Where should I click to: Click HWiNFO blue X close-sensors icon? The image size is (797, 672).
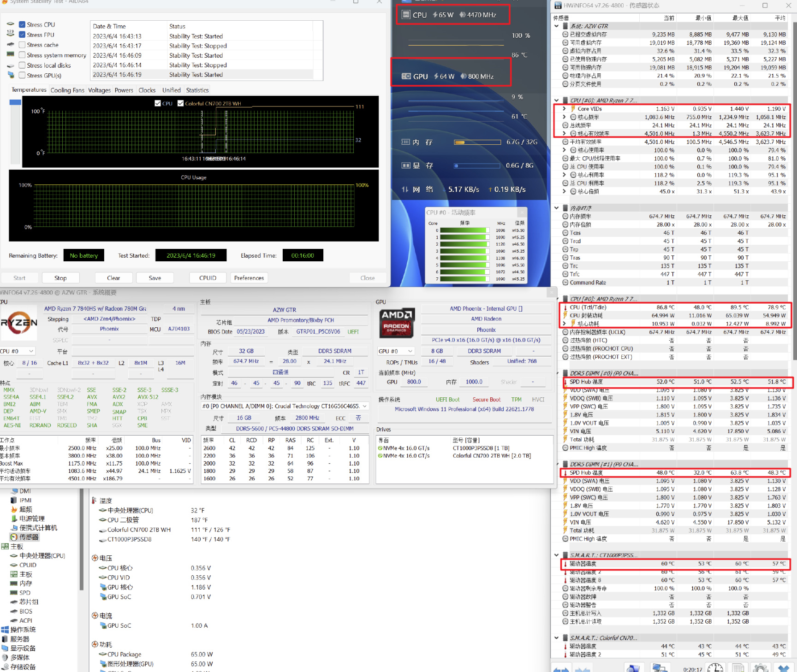coord(784,668)
